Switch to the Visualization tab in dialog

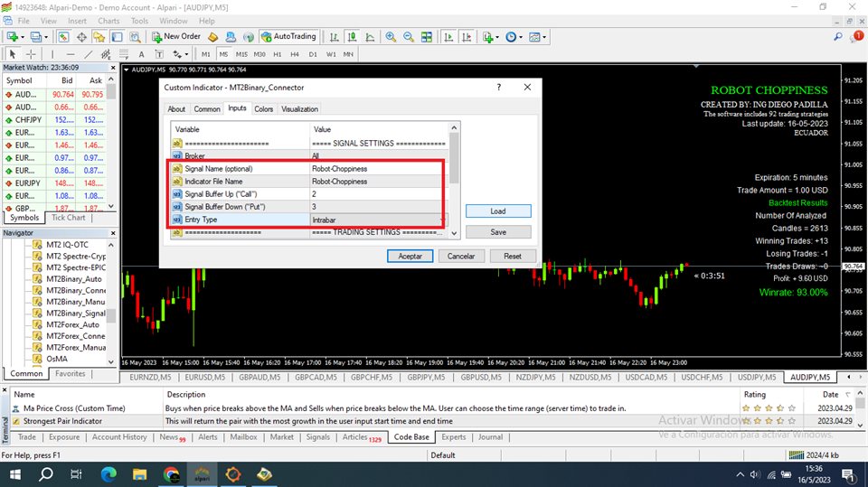point(299,109)
